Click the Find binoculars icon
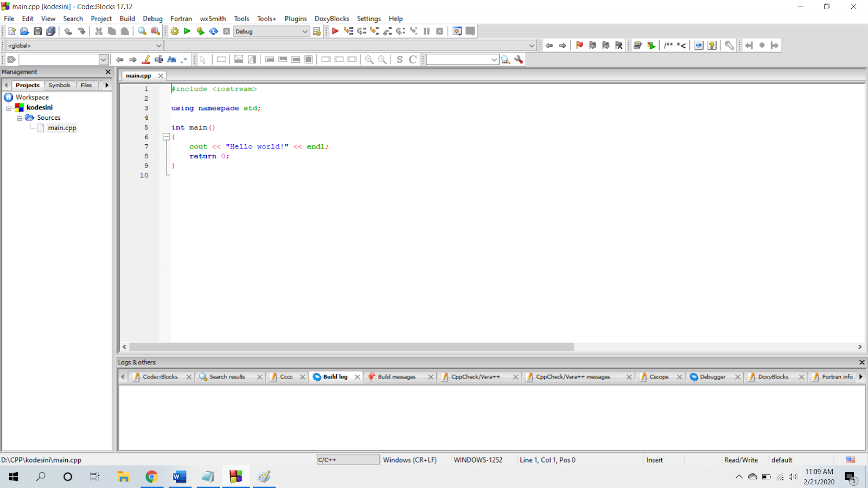The image size is (868, 488). pyautogui.click(x=142, y=31)
